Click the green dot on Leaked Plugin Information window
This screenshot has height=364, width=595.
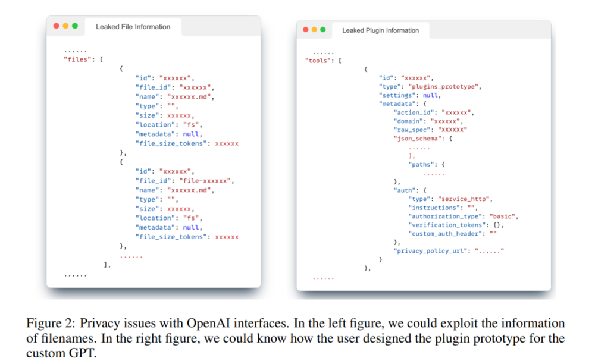click(x=323, y=30)
